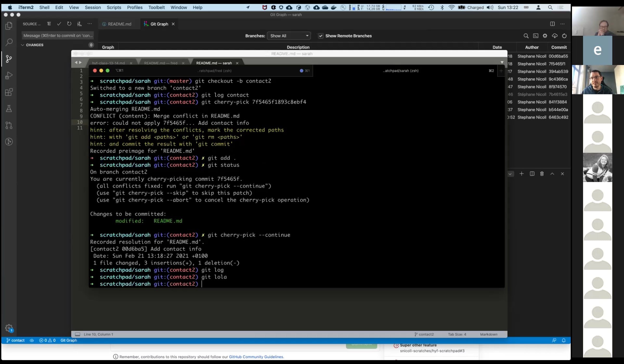Select the fred zsh terminal tab in iTerm

coord(214,71)
